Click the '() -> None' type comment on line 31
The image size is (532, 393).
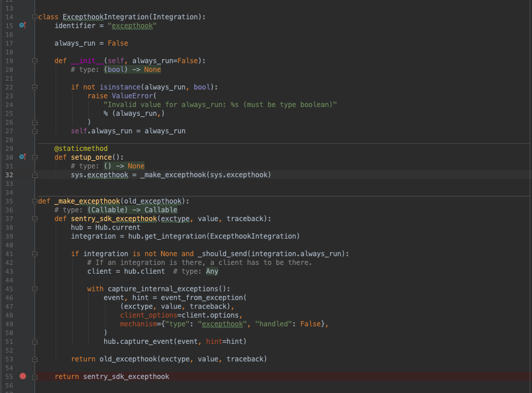(124, 166)
